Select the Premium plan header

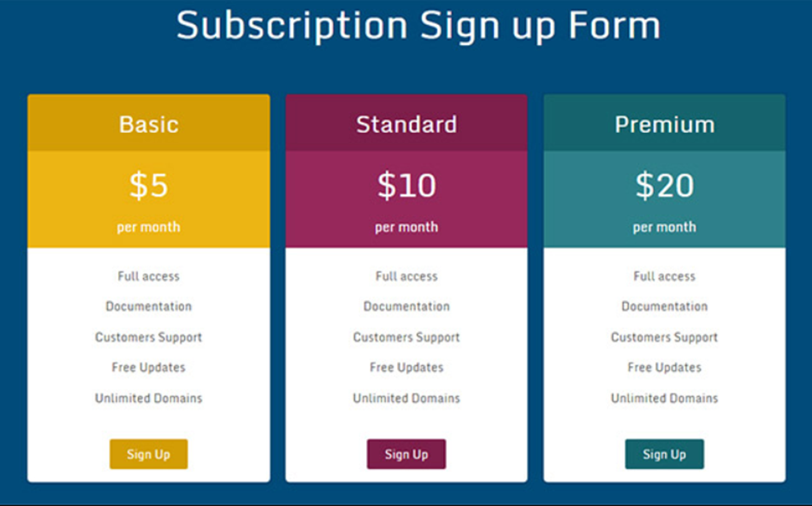tap(663, 123)
